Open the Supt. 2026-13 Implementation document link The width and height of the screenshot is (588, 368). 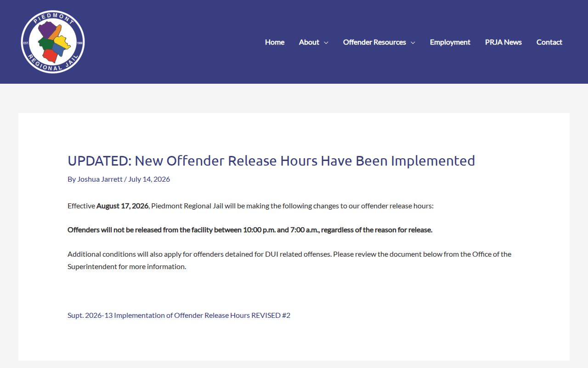(179, 315)
